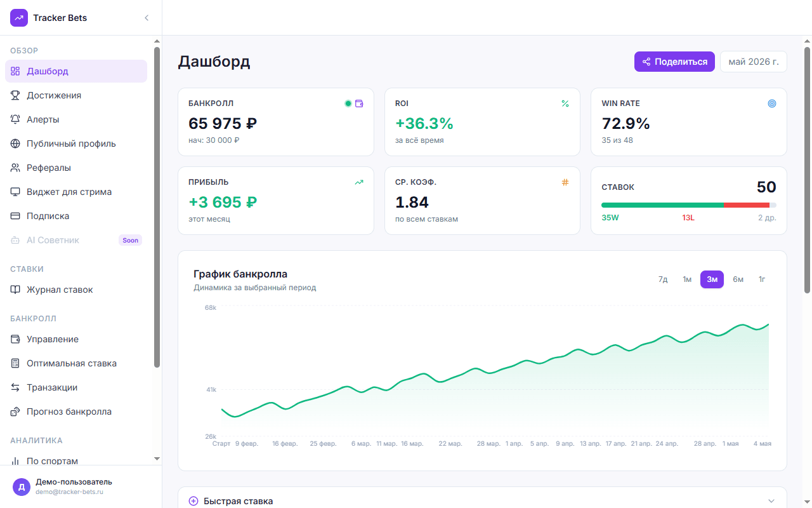Image resolution: width=812 pixels, height=508 pixels.
Task: Click the Демо-пользователь account name
Action: [74, 482]
